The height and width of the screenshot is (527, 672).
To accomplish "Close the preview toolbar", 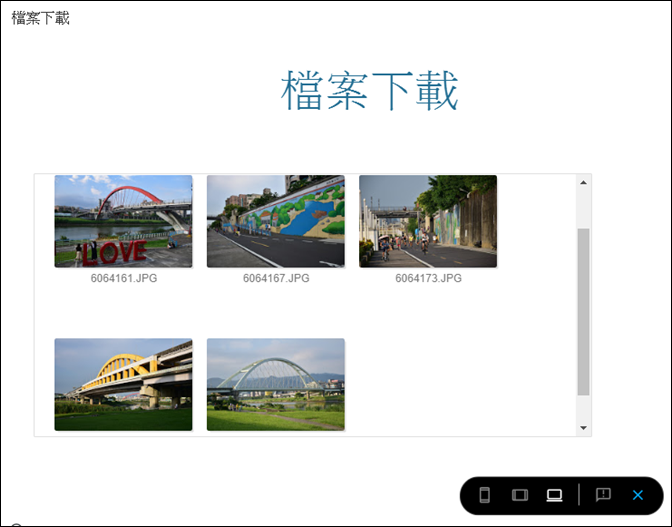I will (x=638, y=495).
